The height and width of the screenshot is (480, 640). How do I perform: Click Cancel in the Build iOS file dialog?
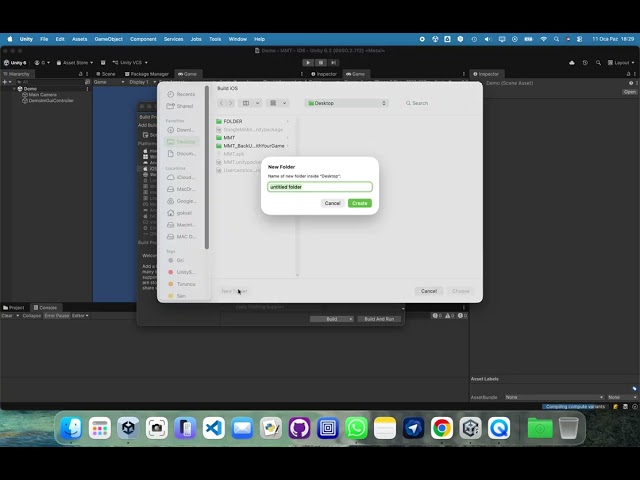point(429,291)
